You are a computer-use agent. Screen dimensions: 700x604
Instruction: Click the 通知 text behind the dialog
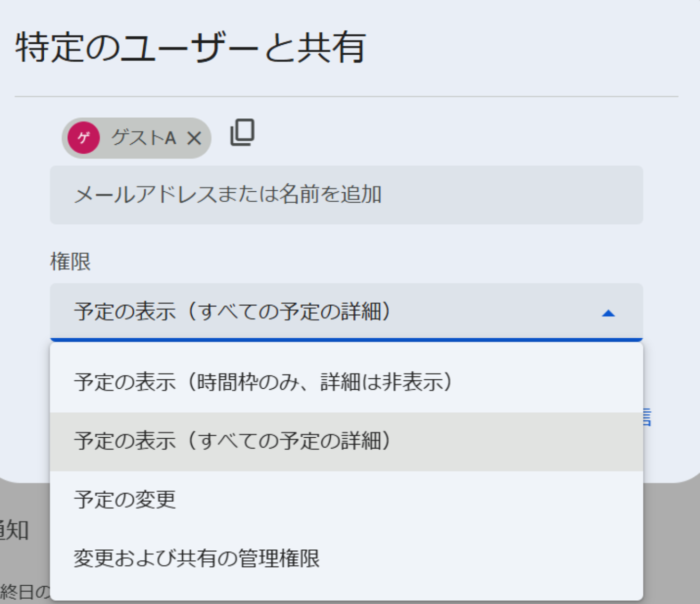tap(16, 531)
